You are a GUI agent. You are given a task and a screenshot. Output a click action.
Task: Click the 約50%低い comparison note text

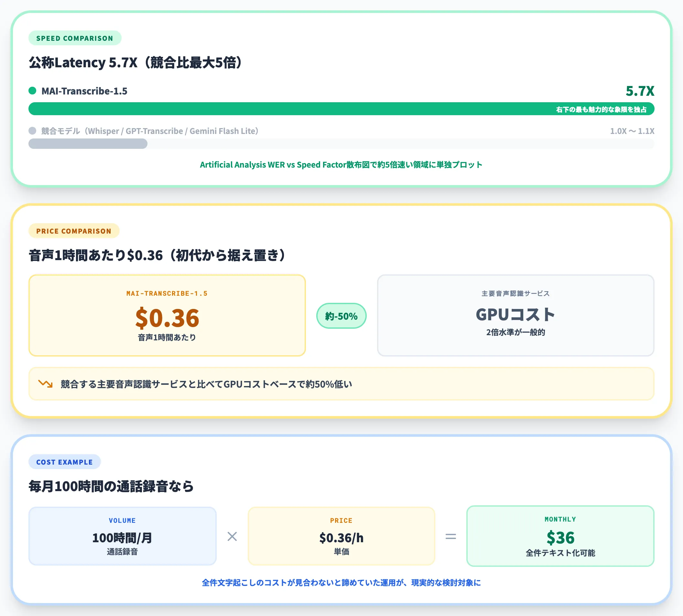(206, 384)
